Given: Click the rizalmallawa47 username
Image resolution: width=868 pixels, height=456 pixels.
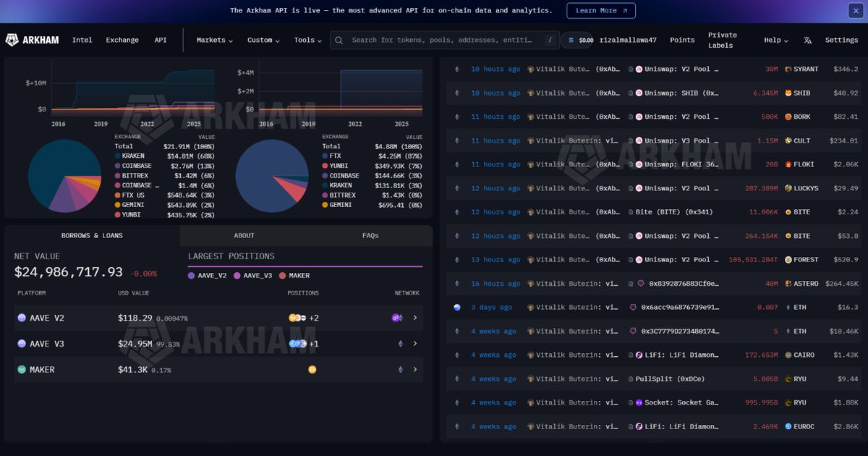Looking at the screenshot, I should click(628, 41).
